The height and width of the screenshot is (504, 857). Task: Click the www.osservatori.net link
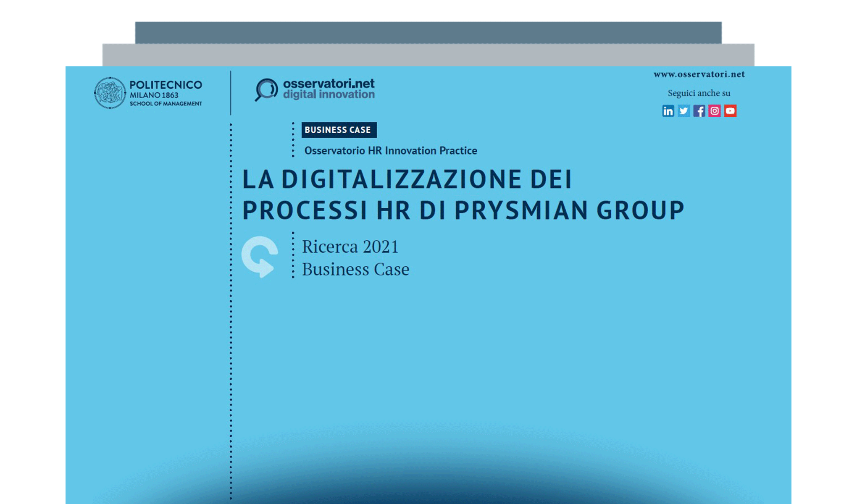[699, 74]
